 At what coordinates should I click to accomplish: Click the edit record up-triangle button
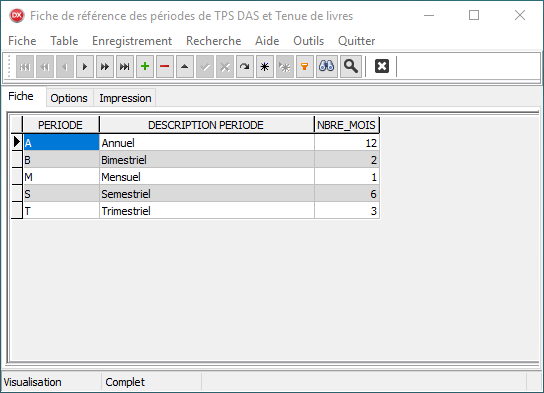[185, 66]
